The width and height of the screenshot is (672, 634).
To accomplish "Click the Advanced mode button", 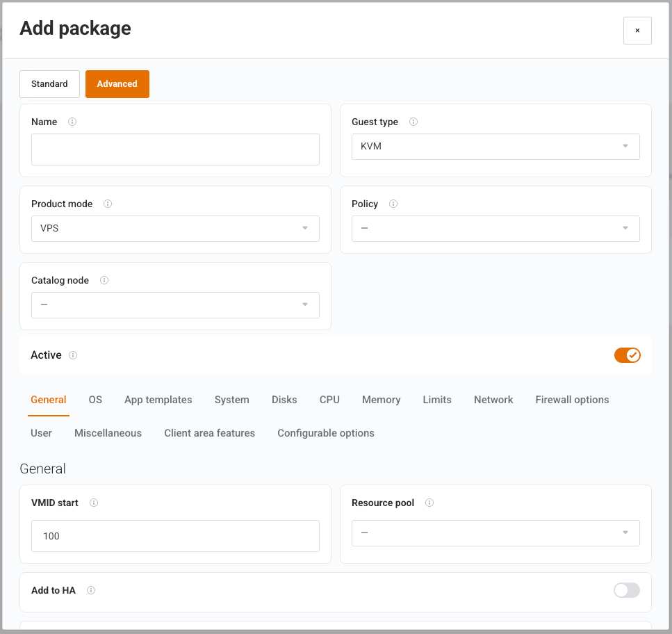I will coord(117,84).
